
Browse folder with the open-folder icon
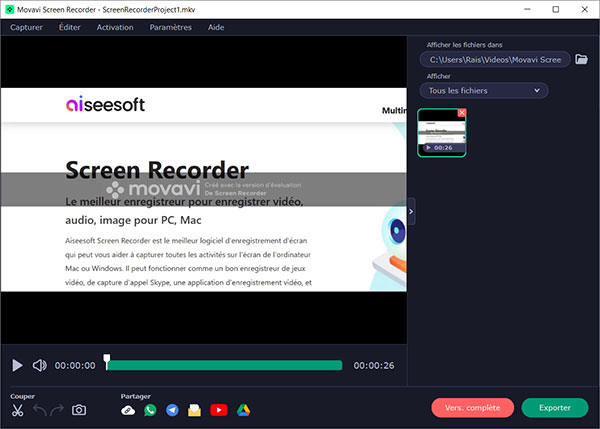tap(581, 59)
